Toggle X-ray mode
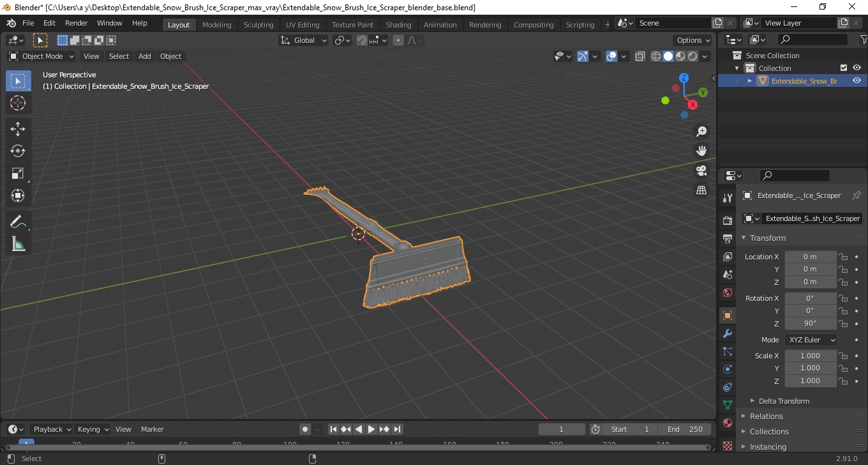The width and height of the screenshot is (868, 465). [x=640, y=56]
